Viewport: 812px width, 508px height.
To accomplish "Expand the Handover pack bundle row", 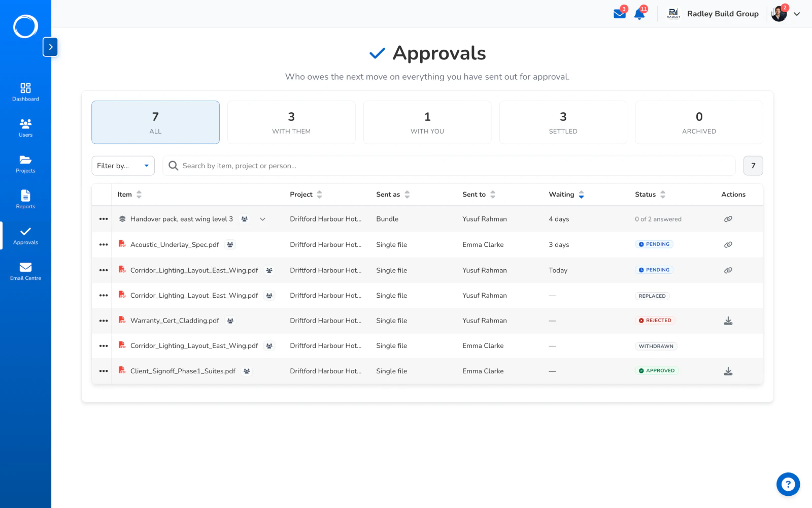I will [x=262, y=219].
